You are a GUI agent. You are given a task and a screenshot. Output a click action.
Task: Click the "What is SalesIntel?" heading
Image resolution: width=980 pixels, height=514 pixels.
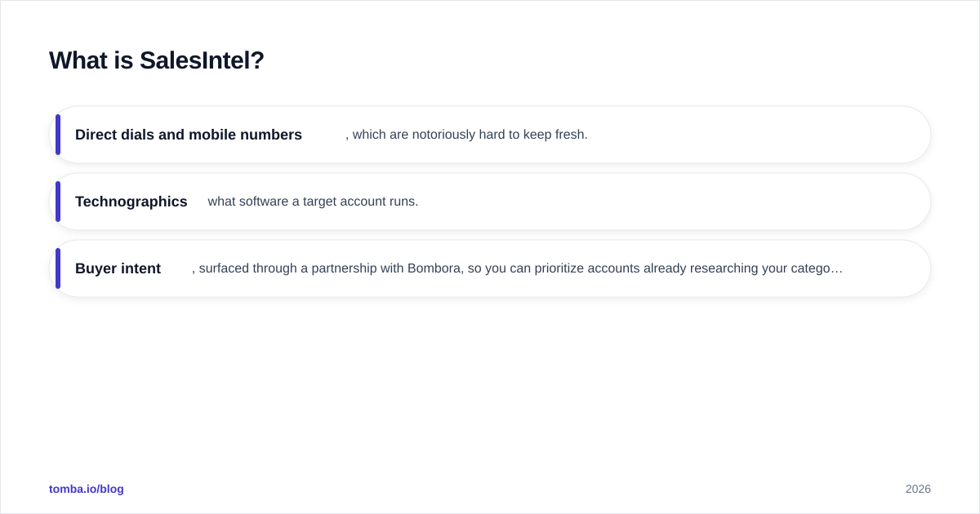coord(157,60)
